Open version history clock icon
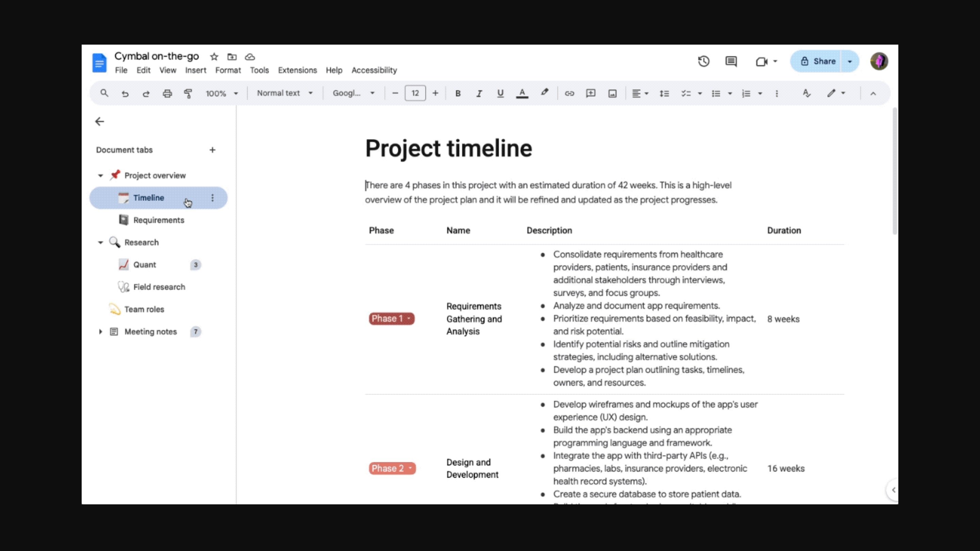 (x=703, y=61)
